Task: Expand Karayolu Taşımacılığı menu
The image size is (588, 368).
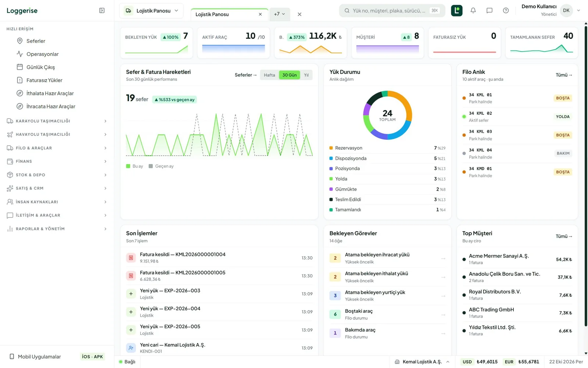Action: [57, 121]
